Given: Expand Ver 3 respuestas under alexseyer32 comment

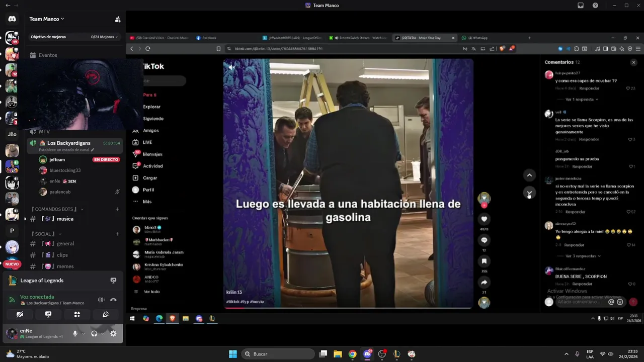Looking at the screenshot, I should (583, 256).
